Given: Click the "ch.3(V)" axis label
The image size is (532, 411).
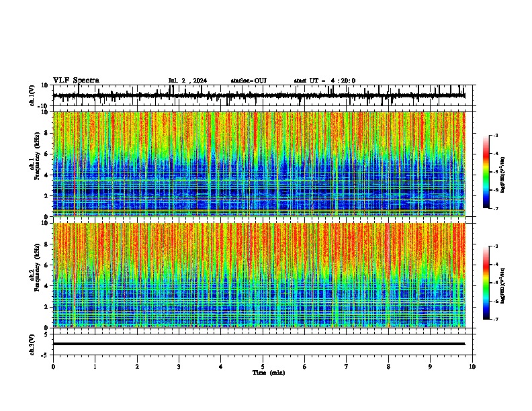Looking at the screenshot, I should [32, 345].
